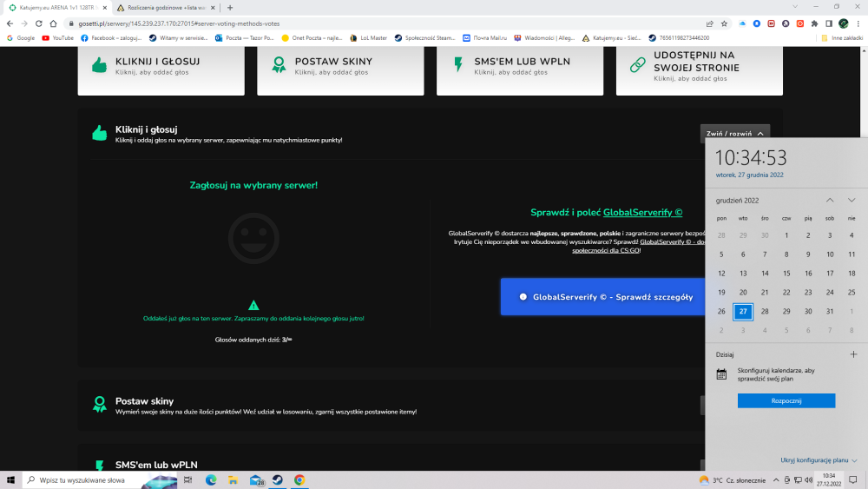Viewport: 868px width, 489px height.
Task: Open the LoL Master bookmark
Action: [x=368, y=38]
